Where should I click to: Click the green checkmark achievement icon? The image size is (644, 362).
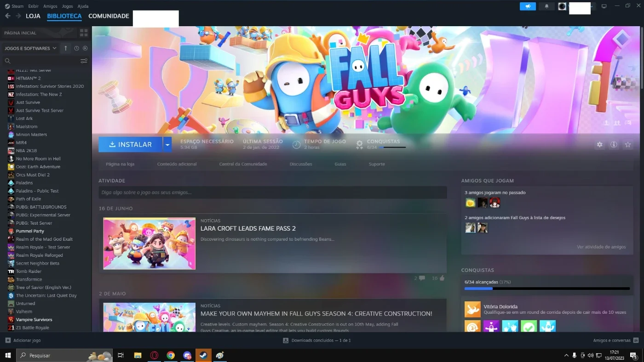coord(529,326)
